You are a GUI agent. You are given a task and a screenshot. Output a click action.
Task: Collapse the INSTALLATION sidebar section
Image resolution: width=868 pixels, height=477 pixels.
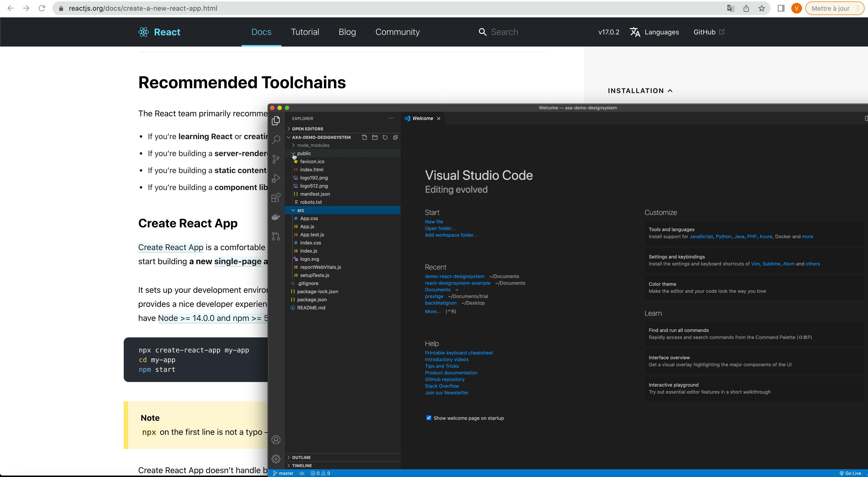click(x=640, y=91)
